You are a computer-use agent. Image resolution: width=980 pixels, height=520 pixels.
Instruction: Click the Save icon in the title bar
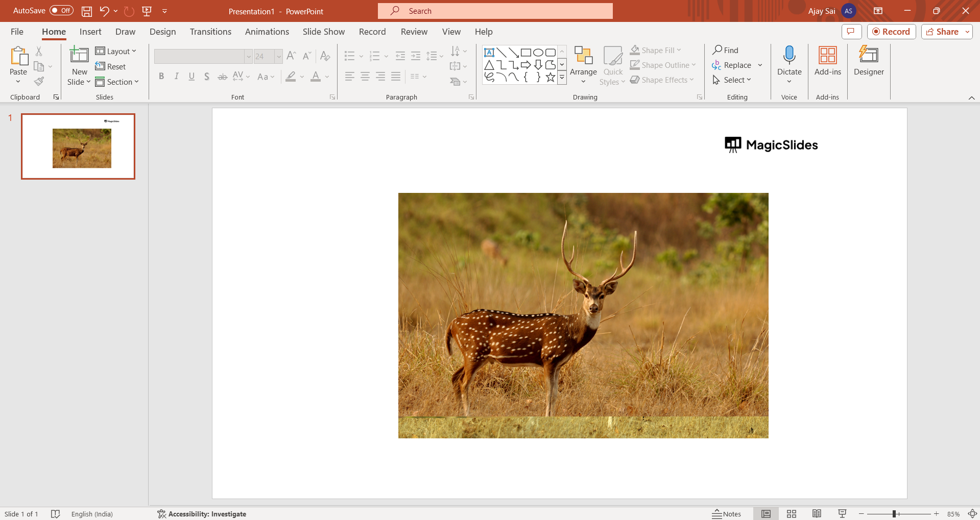[87, 11]
